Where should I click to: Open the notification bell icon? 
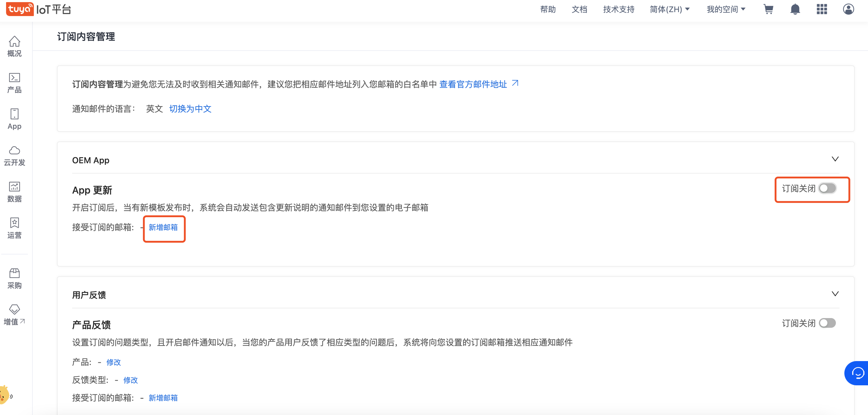[x=795, y=9]
